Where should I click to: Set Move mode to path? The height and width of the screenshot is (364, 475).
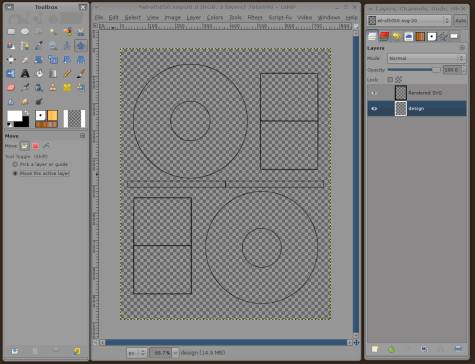click(46, 146)
